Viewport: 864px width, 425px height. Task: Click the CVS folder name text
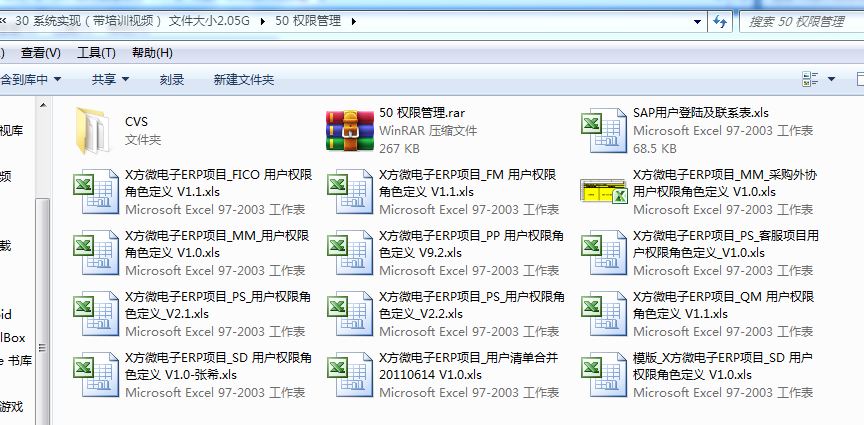click(x=136, y=122)
